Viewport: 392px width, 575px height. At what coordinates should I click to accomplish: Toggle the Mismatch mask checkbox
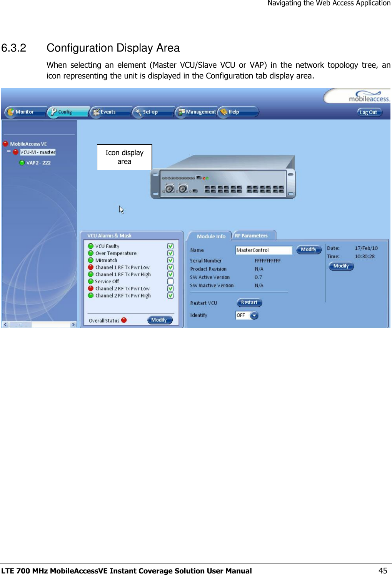[x=170, y=260]
